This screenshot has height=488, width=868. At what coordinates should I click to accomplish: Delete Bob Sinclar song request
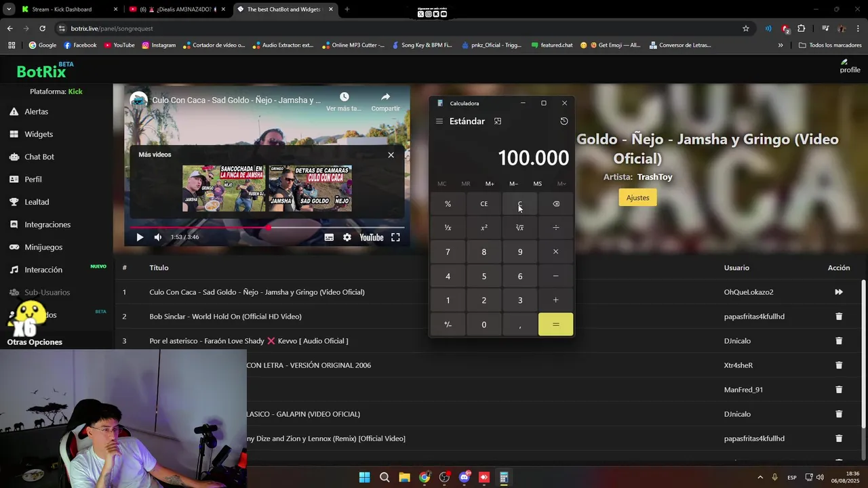(839, 317)
